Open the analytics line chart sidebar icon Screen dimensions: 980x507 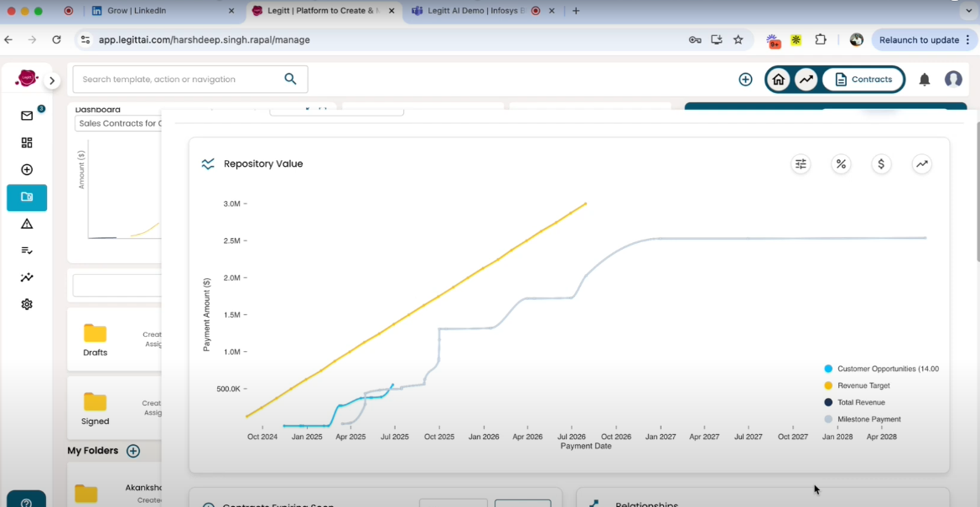27,277
